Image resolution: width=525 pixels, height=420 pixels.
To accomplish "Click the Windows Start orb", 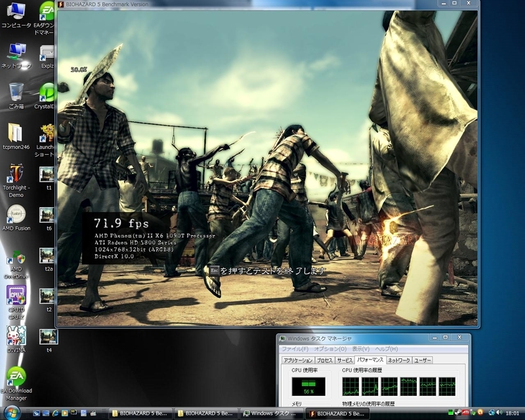I will point(12,413).
